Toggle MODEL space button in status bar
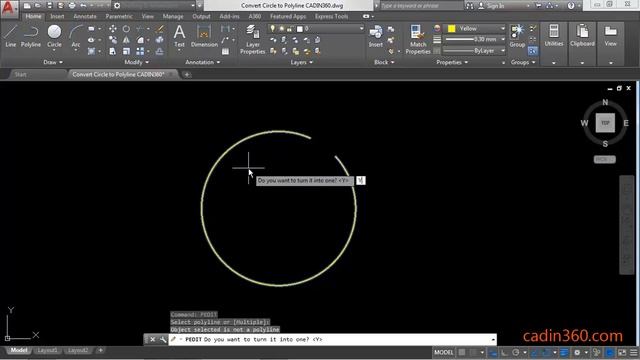 444,352
